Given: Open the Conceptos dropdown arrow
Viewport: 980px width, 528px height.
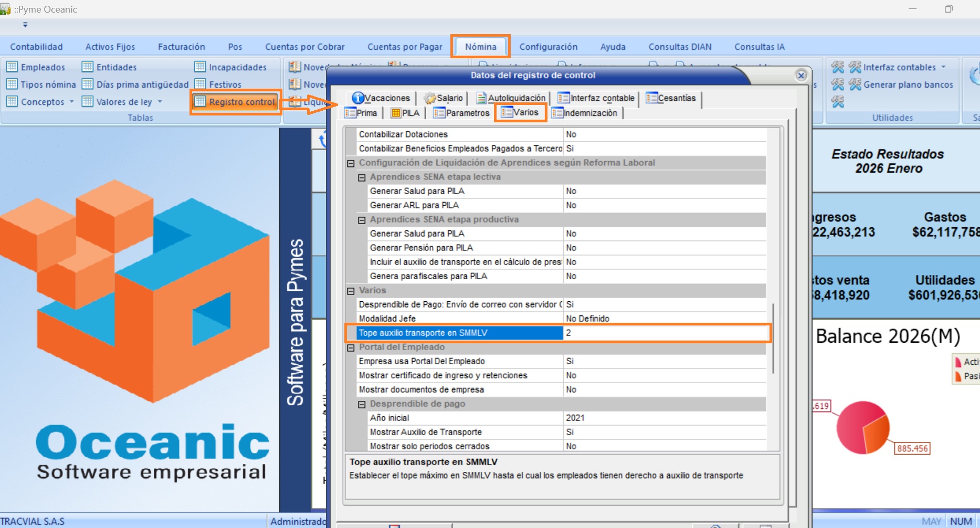Looking at the screenshot, I should pyautogui.click(x=72, y=102).
